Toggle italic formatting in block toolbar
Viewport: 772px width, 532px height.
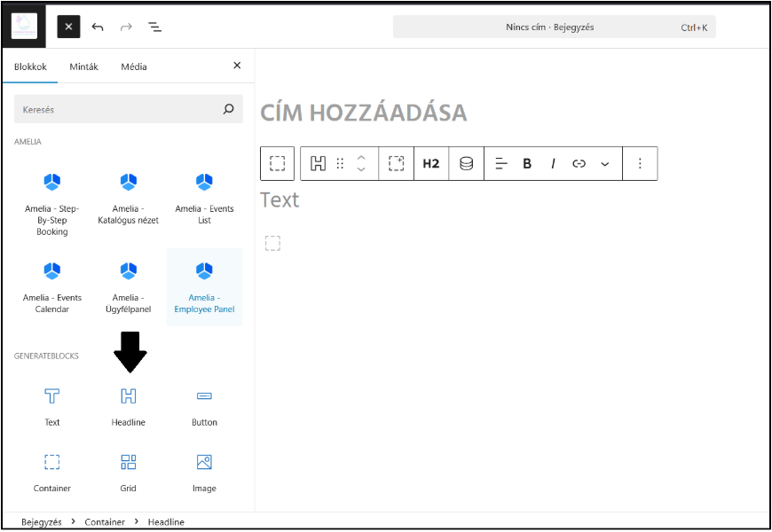[x=553, y=164]
